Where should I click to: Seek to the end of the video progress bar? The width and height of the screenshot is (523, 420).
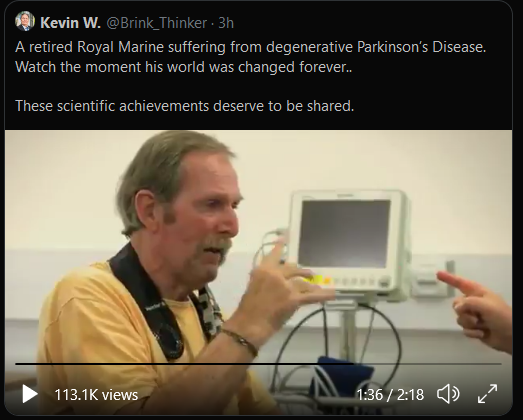pyautogui.click(x=500, y=364)
